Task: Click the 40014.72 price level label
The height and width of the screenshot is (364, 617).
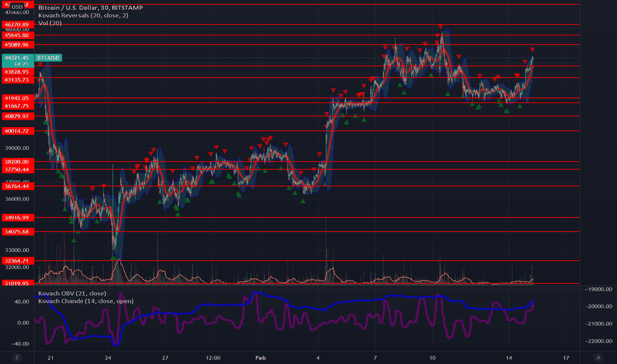Action: click(x=18, y=131)
